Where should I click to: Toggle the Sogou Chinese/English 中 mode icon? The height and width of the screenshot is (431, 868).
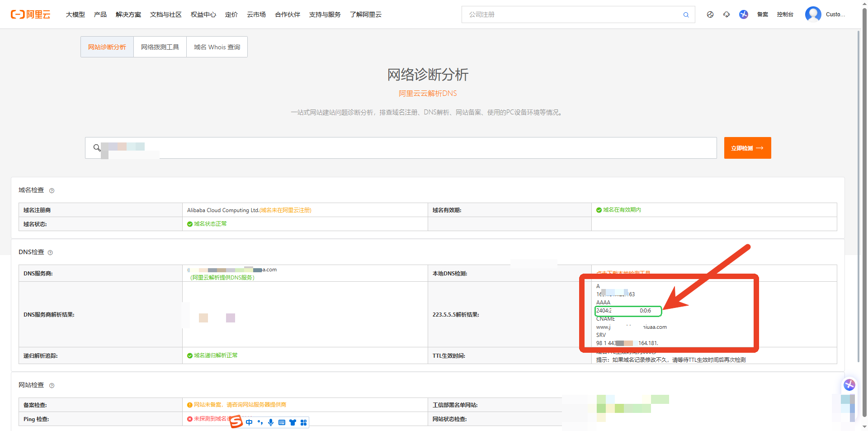pos(249,422)
